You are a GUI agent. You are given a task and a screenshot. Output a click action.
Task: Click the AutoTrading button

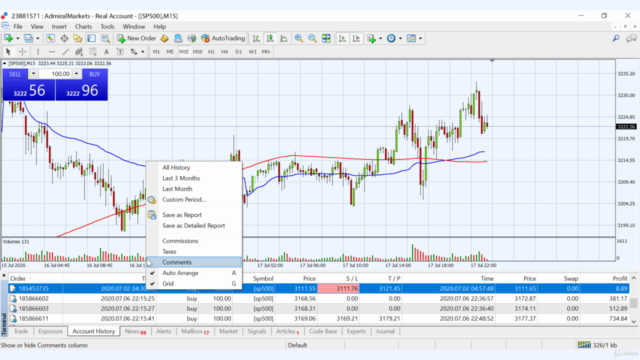[223, 38]
